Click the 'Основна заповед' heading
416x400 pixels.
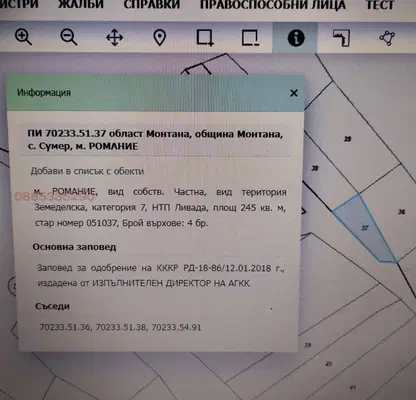point(74,247)
